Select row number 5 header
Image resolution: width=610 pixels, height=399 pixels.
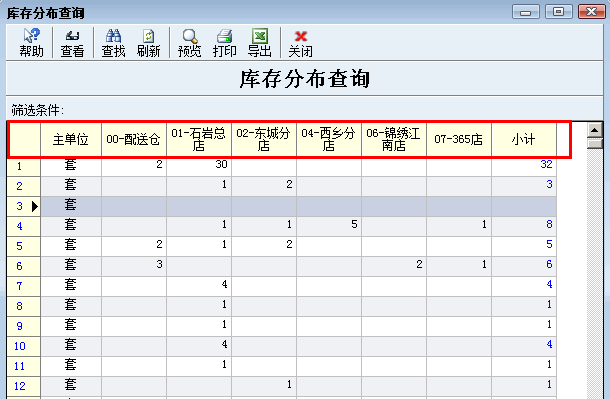click(23, 246)
